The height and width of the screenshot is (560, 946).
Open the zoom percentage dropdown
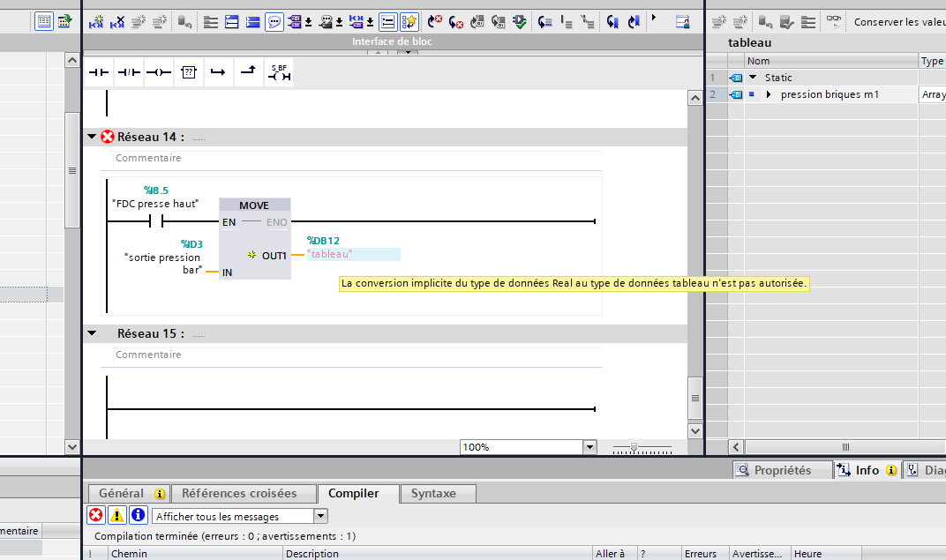(x=589, y=447)
